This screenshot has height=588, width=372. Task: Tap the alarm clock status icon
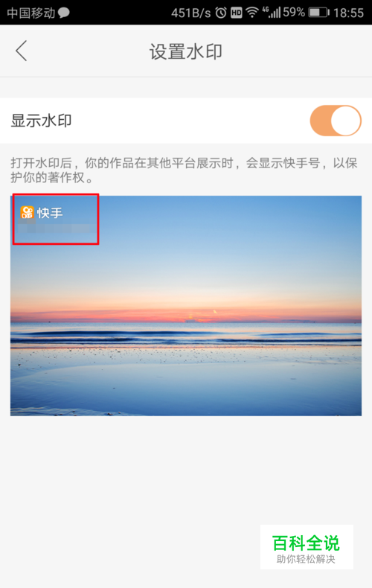(221, 13)
